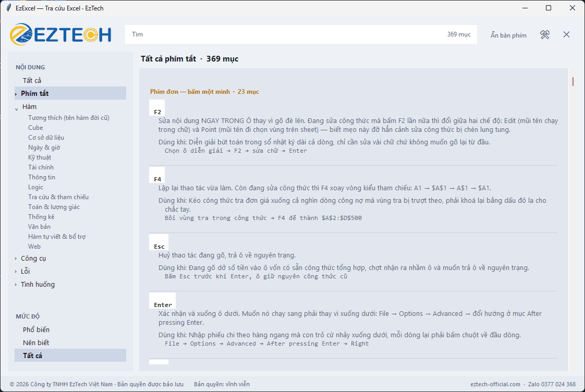Open Tương thích (tên hàm đời cũ)
This screenshot has width=585, height=392.
tap(69, 118)
